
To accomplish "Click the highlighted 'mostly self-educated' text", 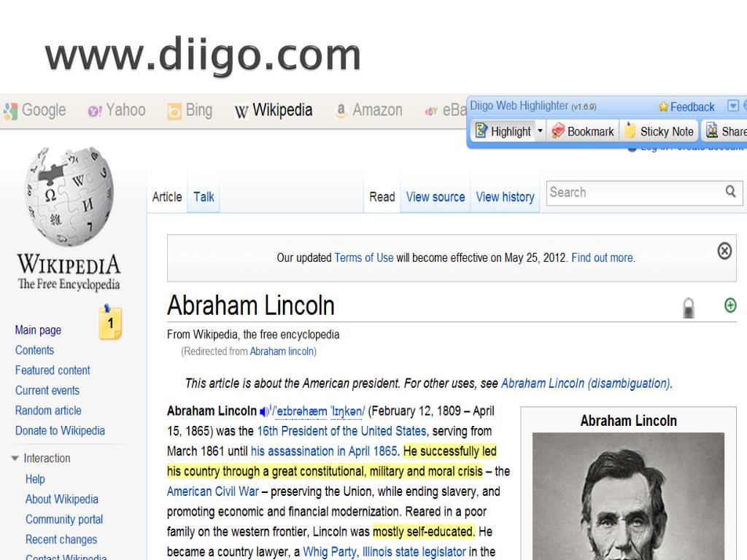I will [x=423, y=532].
